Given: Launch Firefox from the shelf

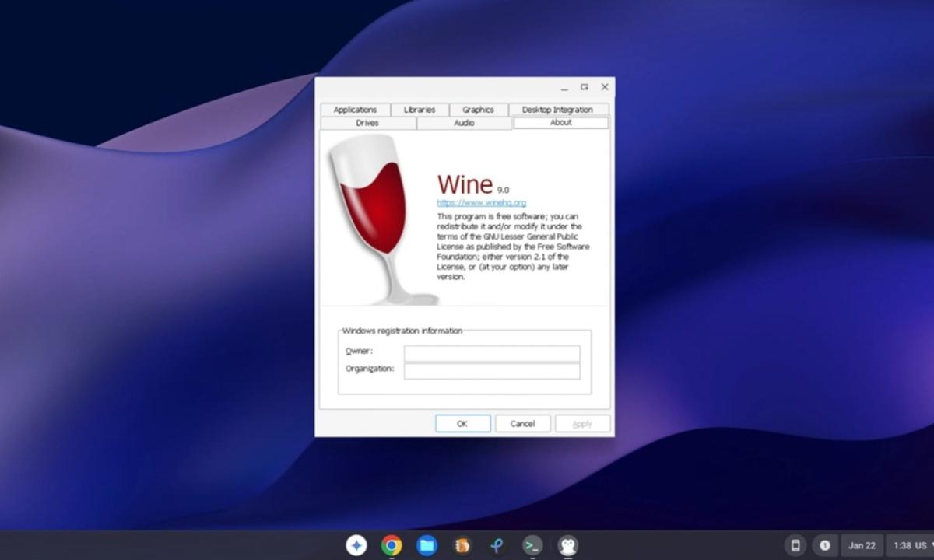Looking at the screenshot, I should [462, 545].
